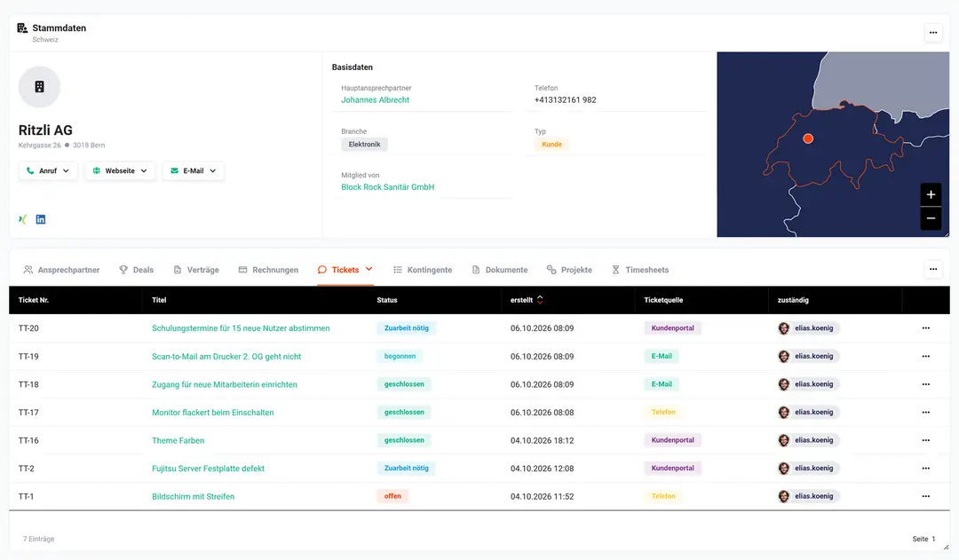Go to the Kontingente tab
The height and width of the screenshot is (560, 959).
(x=423, y=270)
